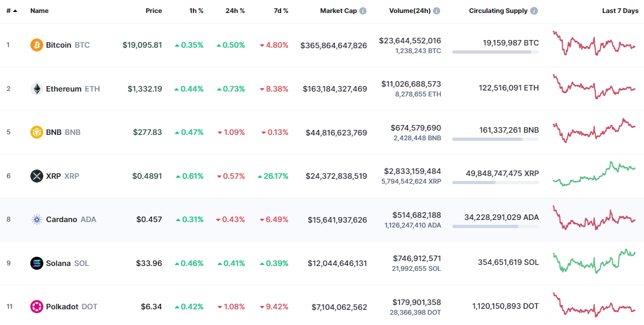Sort by Volume(24h) column header
This screenshot has width=644, height=325.
coord(410,11)
